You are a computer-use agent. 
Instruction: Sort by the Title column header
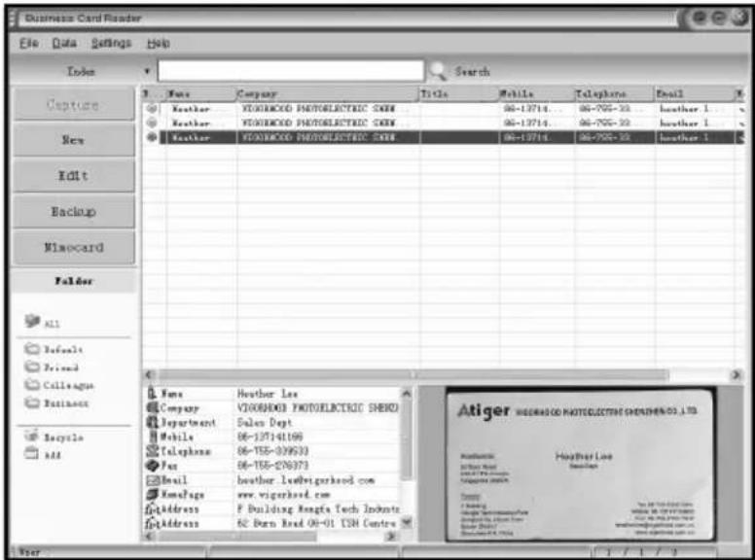458,93
